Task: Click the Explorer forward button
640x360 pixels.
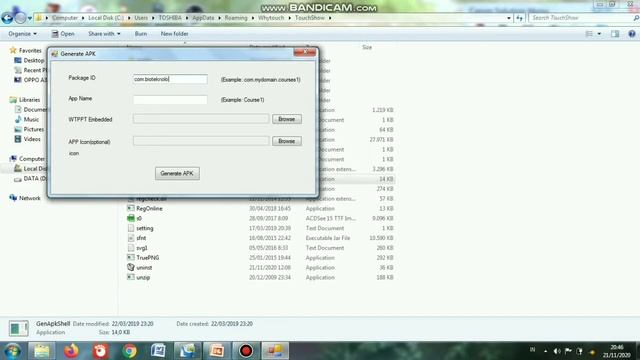Action: 20,18
